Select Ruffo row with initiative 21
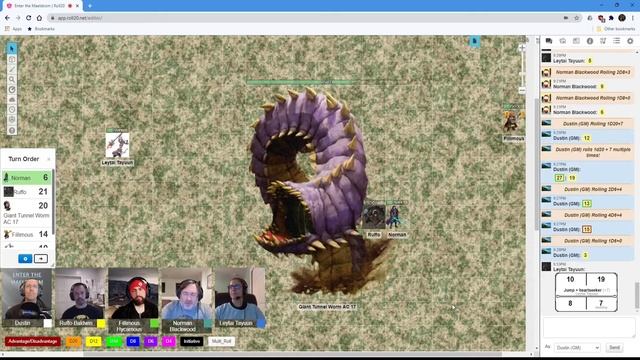 point(27,191)
